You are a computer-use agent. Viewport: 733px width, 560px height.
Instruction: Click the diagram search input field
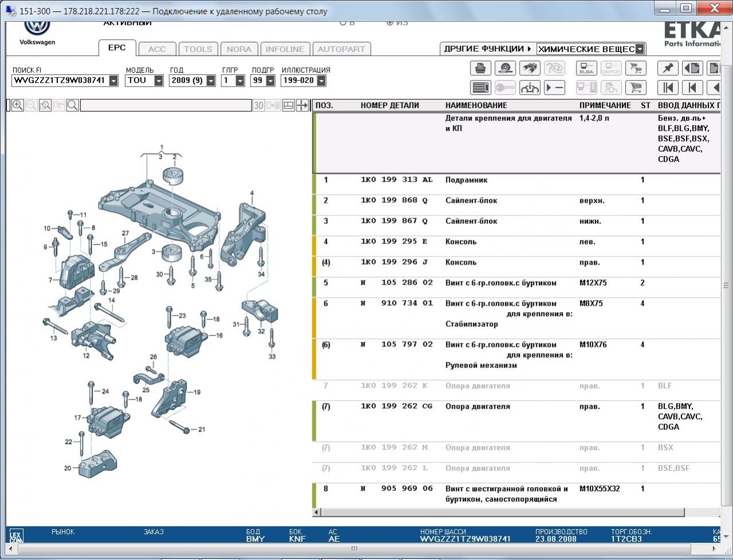pos(166,105)
